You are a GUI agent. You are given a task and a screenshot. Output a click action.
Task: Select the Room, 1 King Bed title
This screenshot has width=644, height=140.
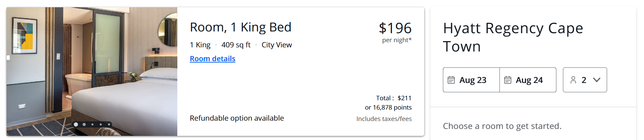[x=240, y=27]
